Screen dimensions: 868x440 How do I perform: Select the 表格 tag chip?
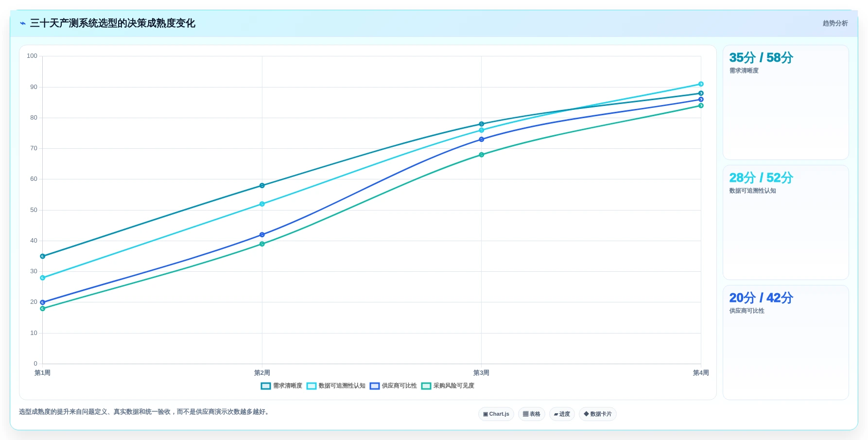[x=532, y=414]
